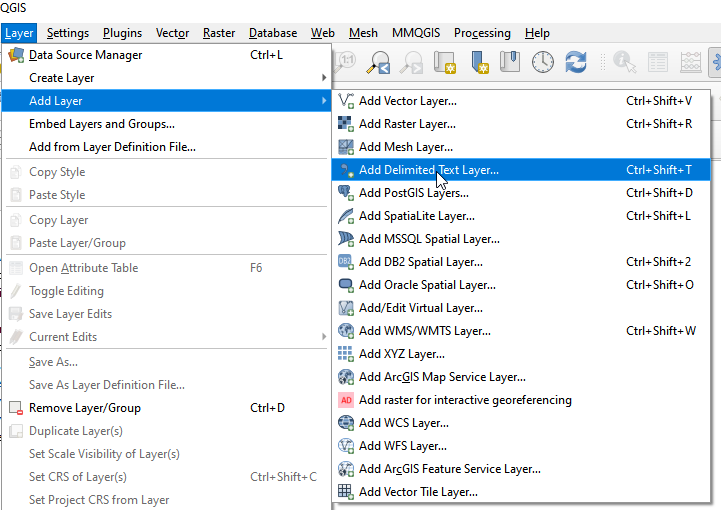Open the Plugins menu
Image resolution: width=721 pixels, height=510 pixels.
(122, 33)
